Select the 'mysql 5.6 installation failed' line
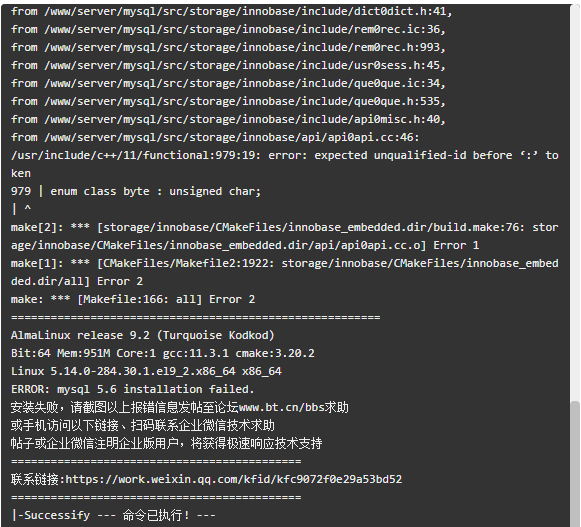Image resolution: width=581 pixels, height=527 pixels. point(133,389)
